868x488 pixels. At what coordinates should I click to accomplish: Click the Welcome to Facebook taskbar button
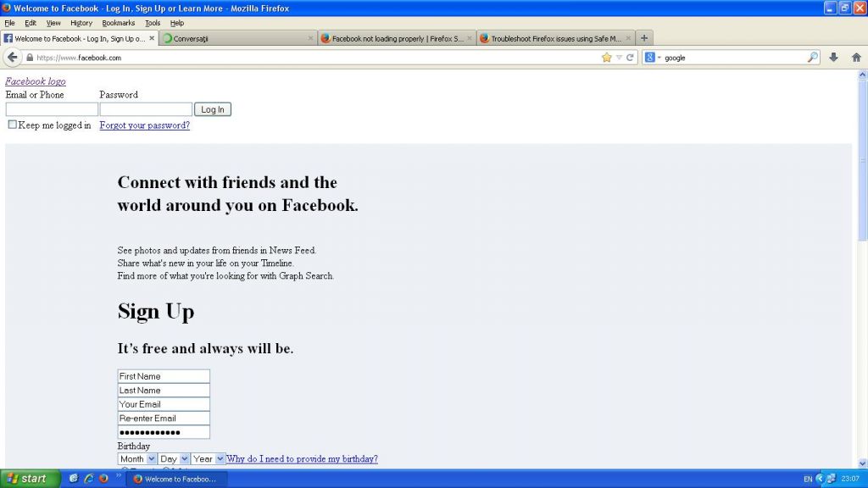176,480
